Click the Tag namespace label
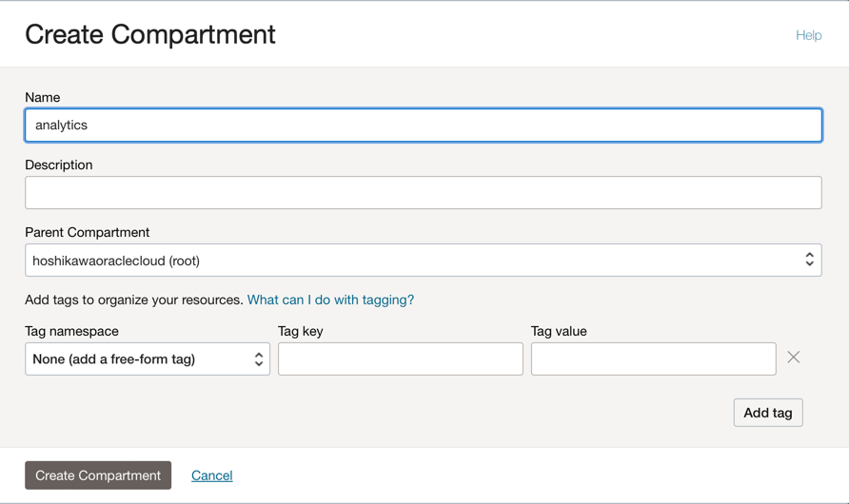Viewport: 849px width, 504px height. point(72,331)
